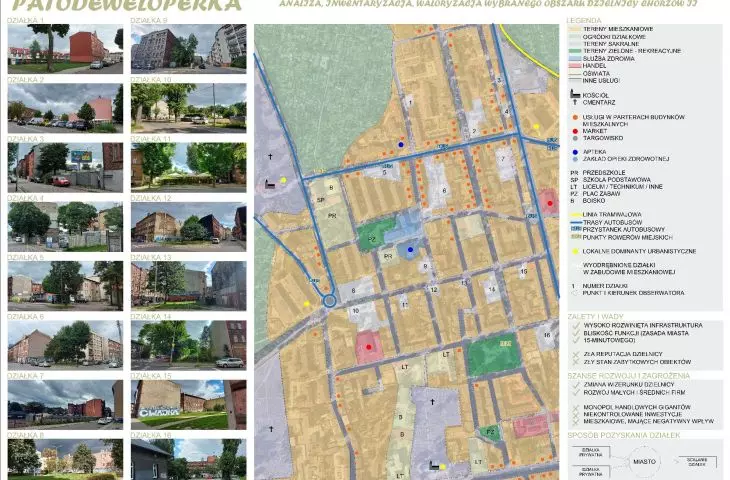Open the Działka 4 photo
Screen dimensions: 730x480
point(65,227)
